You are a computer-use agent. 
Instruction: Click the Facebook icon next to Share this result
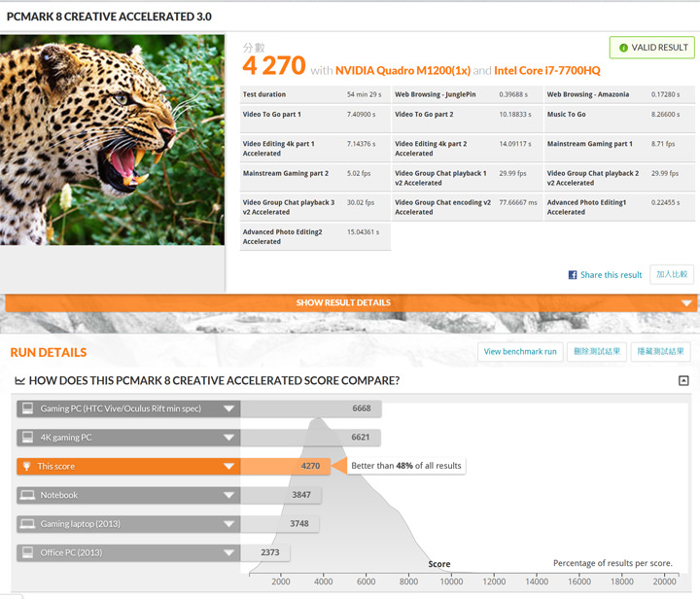click(x=573, y=275)
